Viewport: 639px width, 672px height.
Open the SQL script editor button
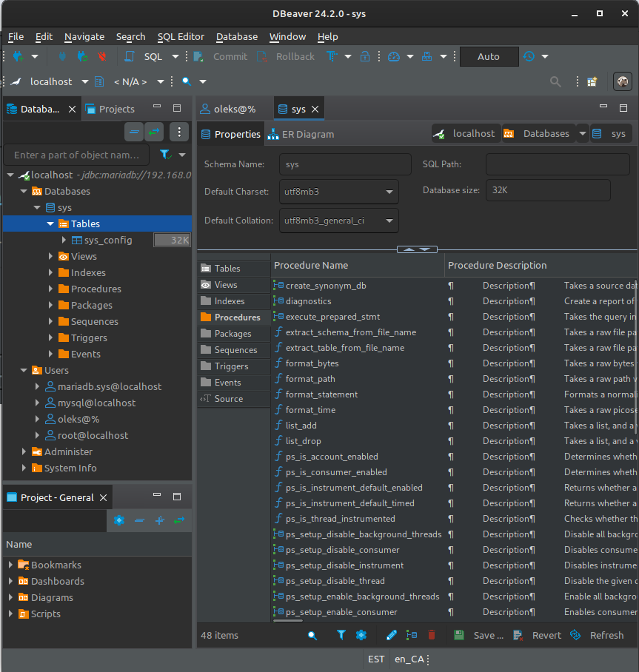(x=144, y=56)
